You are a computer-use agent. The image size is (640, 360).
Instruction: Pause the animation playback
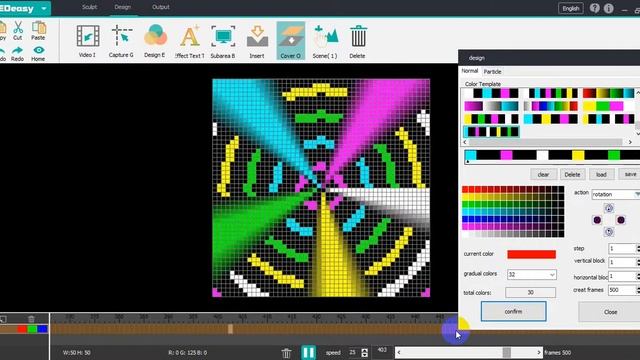coord(309,352)
